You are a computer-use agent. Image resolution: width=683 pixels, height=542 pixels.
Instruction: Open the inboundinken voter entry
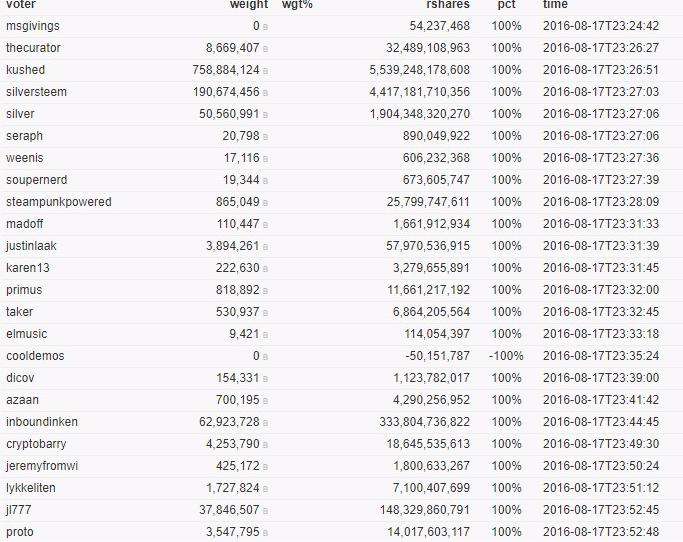pos(41,422)
